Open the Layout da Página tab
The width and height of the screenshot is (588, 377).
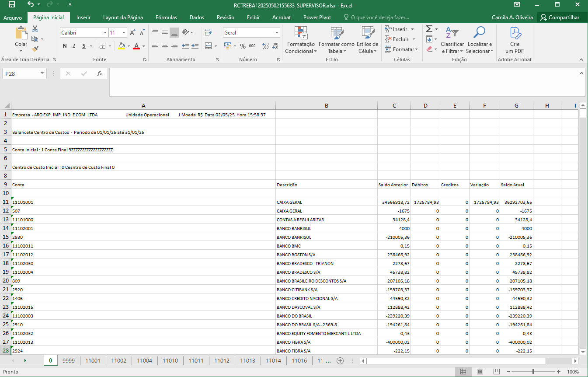point(123,17)
